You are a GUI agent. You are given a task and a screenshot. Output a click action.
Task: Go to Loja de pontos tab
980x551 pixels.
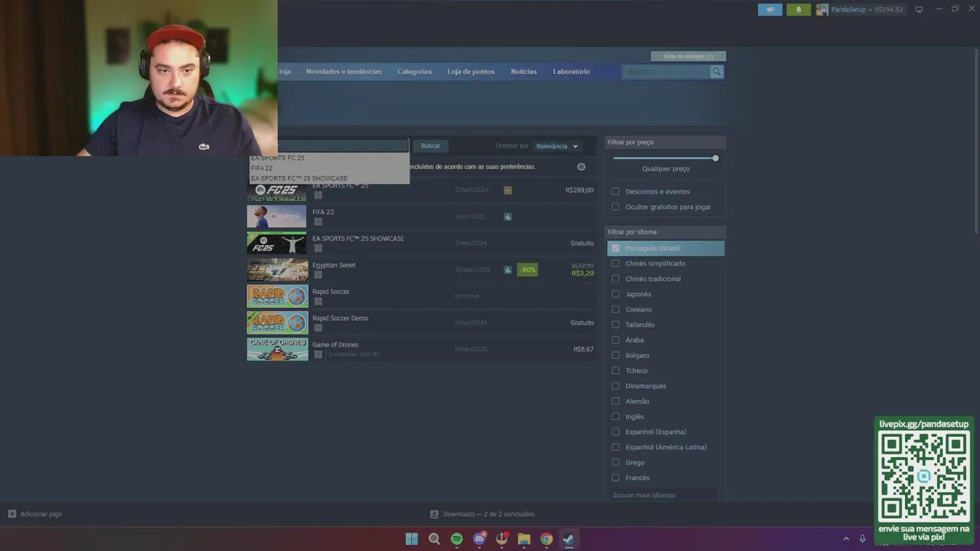coord(471,72)
